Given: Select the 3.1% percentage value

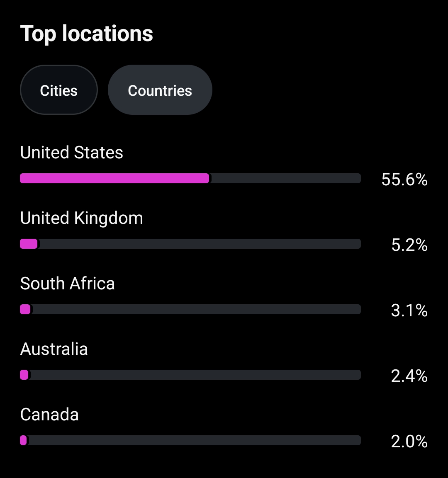Looking at the screenshot, I should point(409,311).
